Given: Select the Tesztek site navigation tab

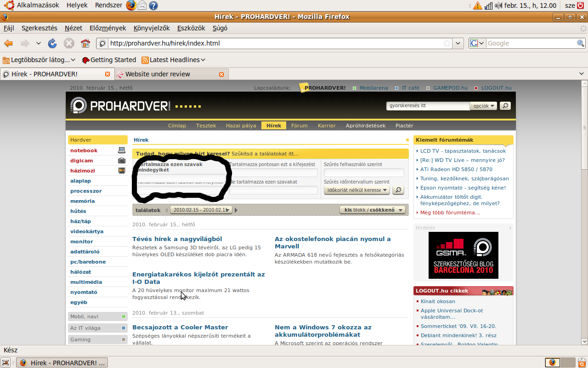Looking at the screenshot, I should click(x=206, y=126).
